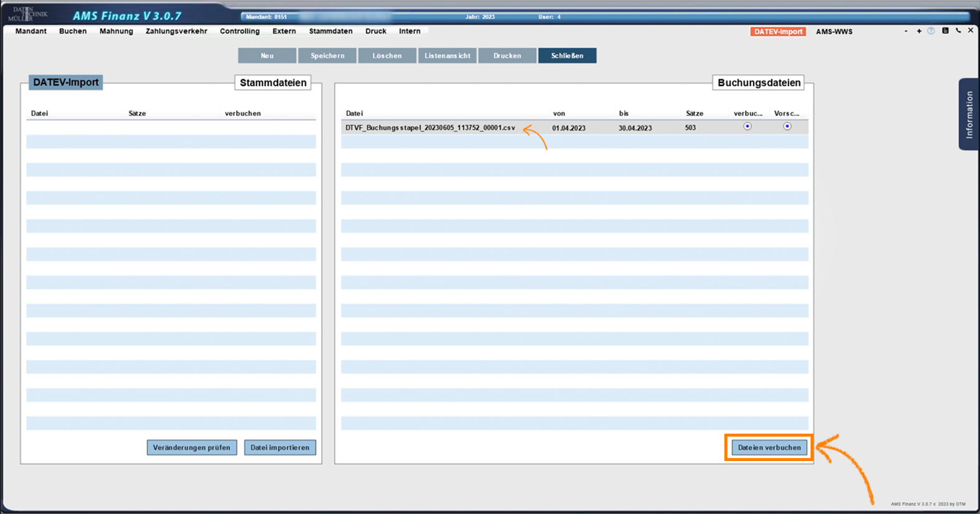Click the Veränderungen prüfen button
980x514 pixels.
click(191, 447)
